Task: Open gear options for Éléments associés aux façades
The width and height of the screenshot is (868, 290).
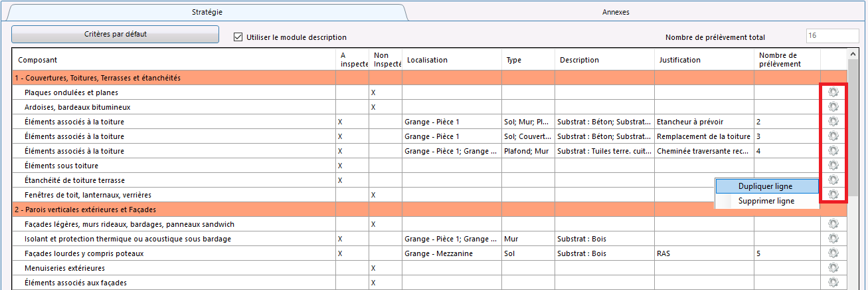Action: (833, 283)
